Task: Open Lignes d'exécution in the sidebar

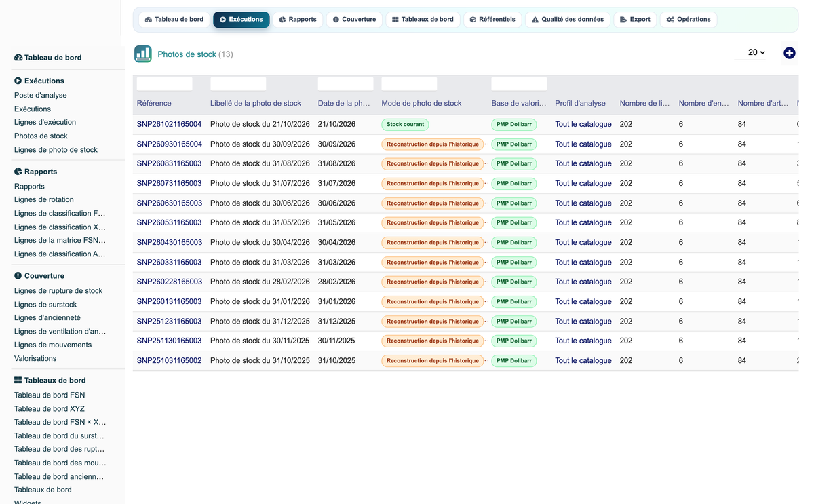Action: (x=45, y=123)
